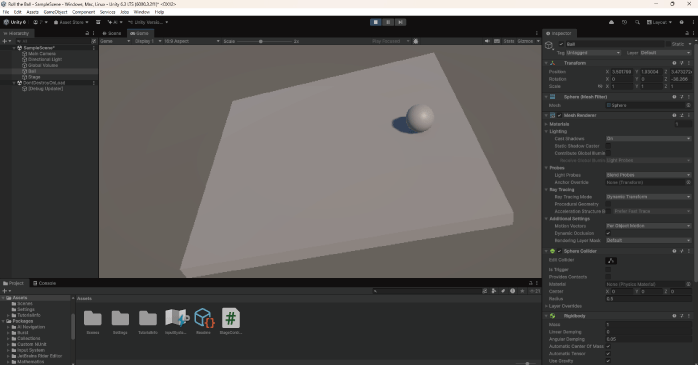Toggle the Game view mute audio icon
The height and width of the screenshot is (365, 698).
pyautogui.click(x=487, y=41)
